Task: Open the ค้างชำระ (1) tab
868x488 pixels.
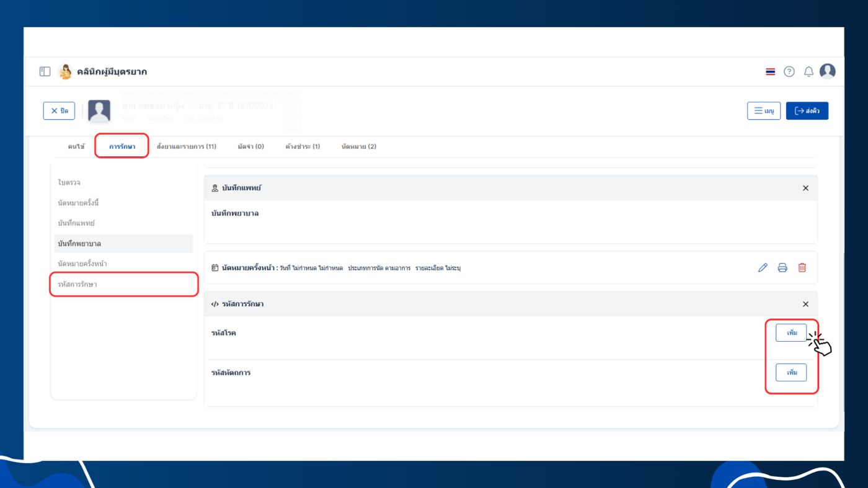Action: 303,147
